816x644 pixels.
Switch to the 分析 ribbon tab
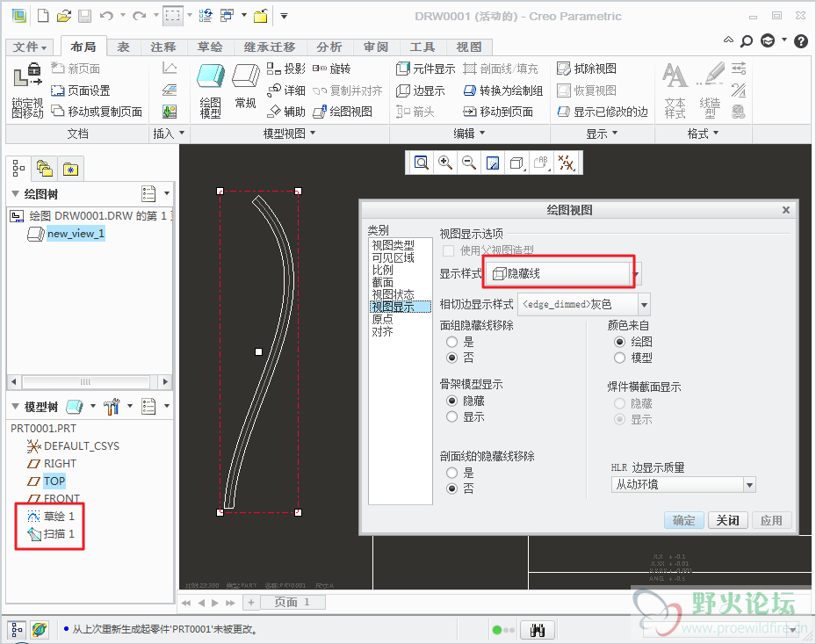329,47
